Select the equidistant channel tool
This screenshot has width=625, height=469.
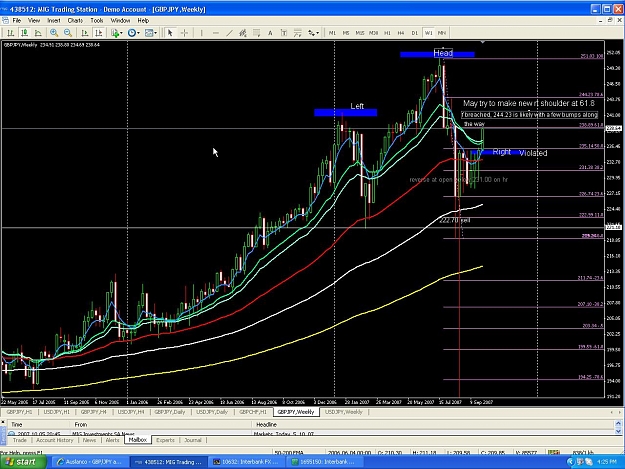(243, 33)
